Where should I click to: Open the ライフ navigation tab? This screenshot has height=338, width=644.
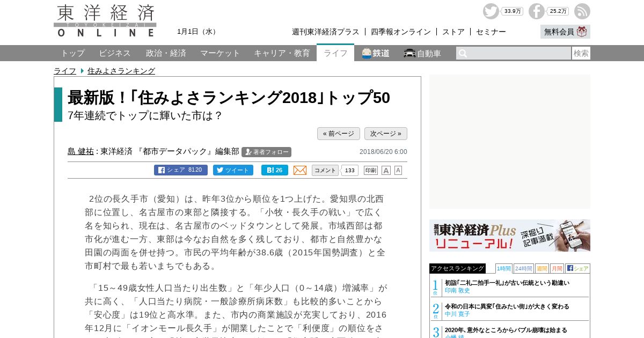coord(335,53)
